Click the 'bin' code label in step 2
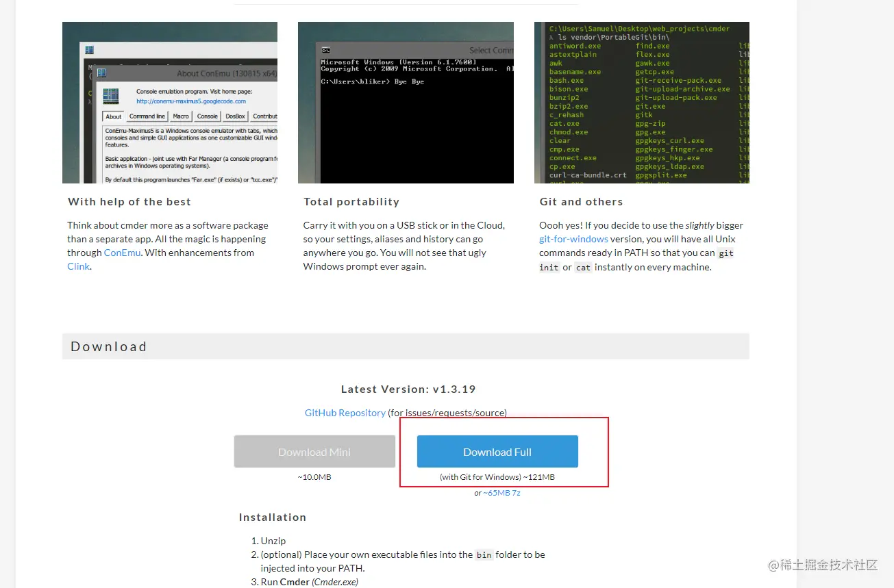Viewport: 894px width, 588px height. (484, 555)
